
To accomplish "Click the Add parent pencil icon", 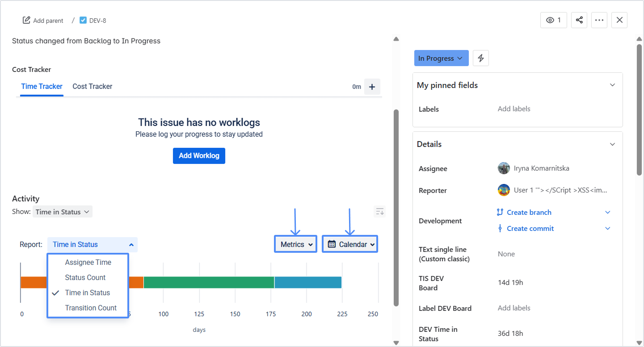I will point(27,21).
